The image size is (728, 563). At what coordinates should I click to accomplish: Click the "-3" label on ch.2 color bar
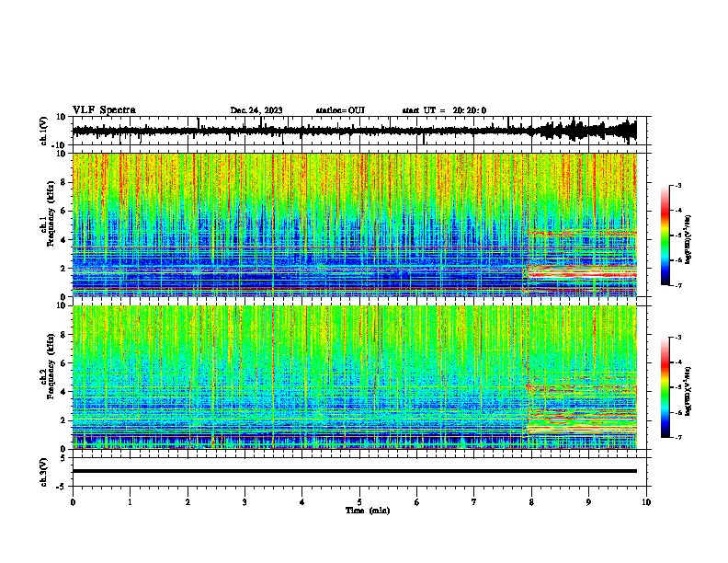678,338
